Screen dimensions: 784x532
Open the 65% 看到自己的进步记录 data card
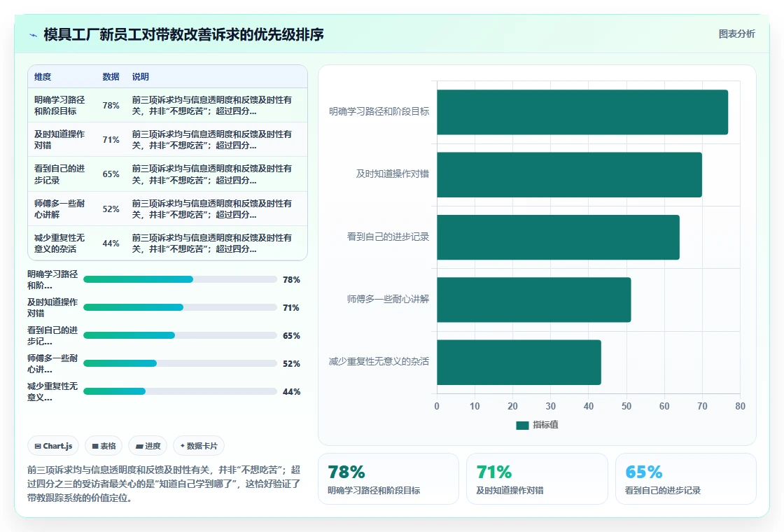coord(685,479)
